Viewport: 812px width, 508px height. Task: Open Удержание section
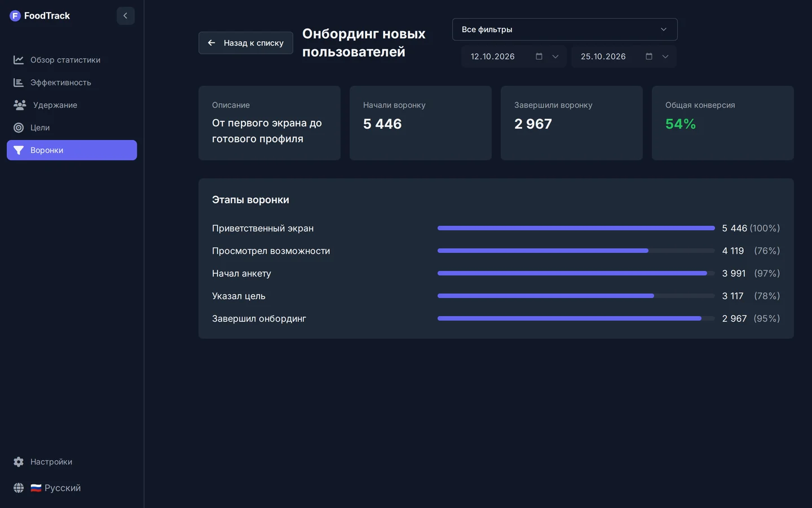coord(72,105)
